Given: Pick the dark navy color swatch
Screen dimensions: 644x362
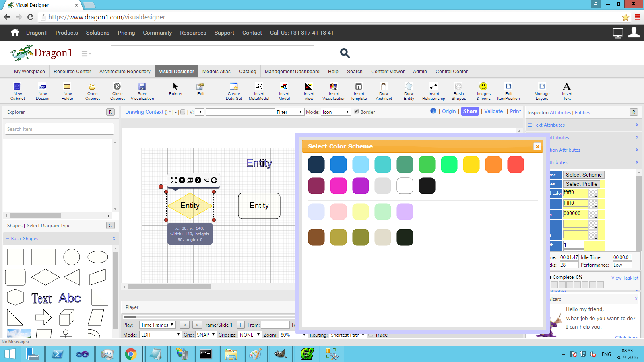Looking at the screenshot, I should coord(316,165).
